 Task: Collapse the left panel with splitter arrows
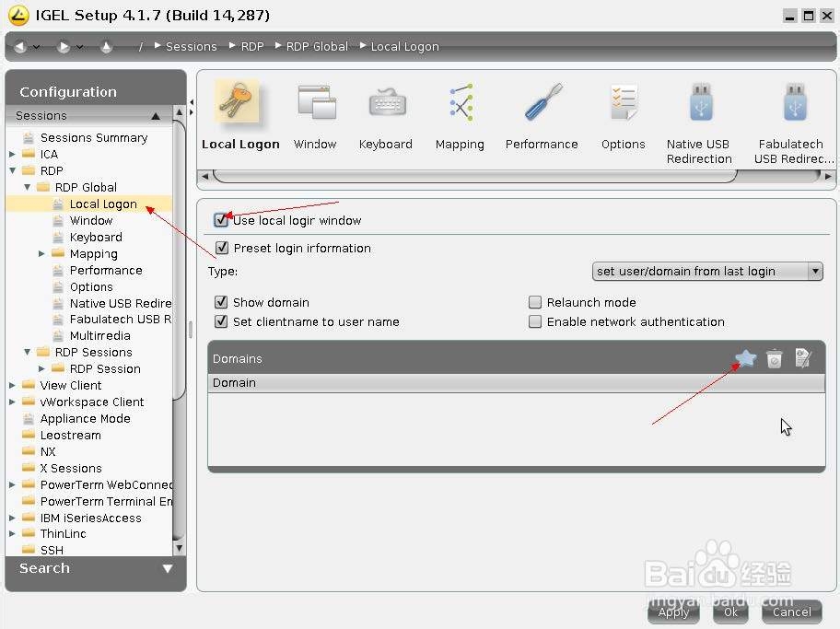[192, 102]
